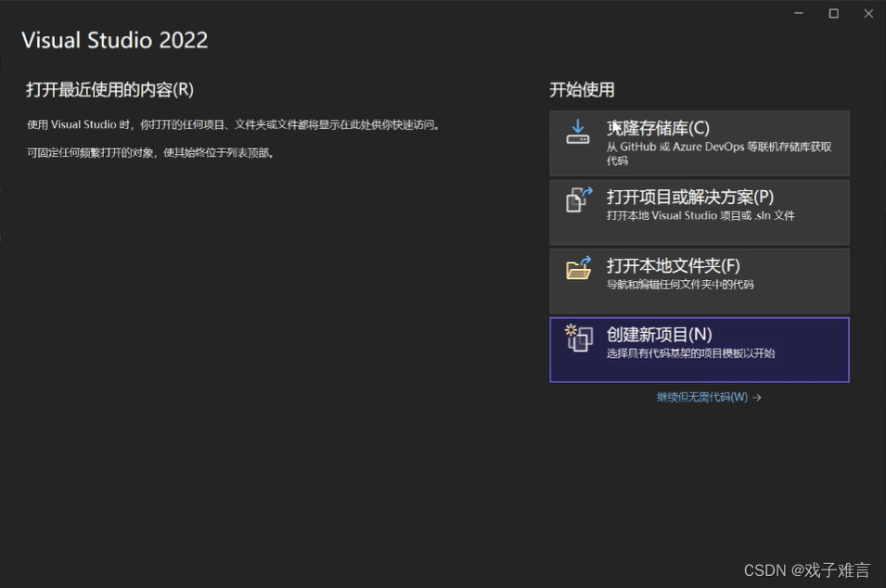
Task: Click the close icon in the title bar
Action: [x=867, y=13]
